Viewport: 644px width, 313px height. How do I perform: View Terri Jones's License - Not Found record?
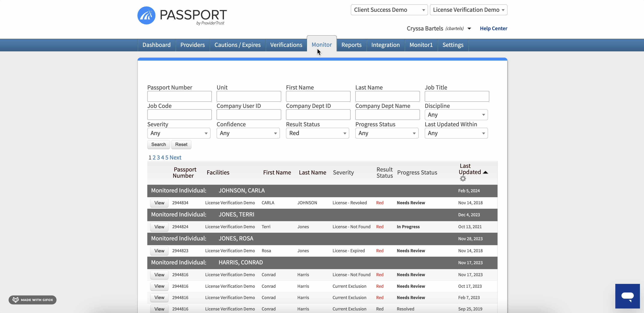(159, 227)
